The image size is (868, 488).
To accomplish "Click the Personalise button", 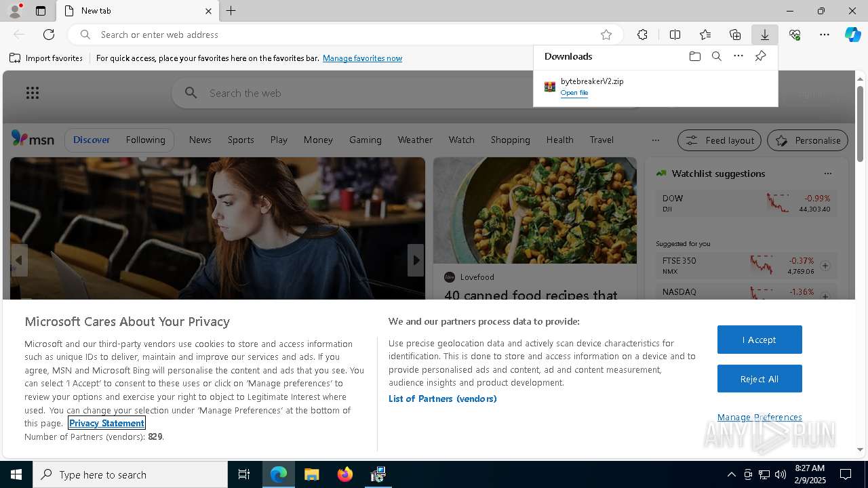I will [808, 140].
